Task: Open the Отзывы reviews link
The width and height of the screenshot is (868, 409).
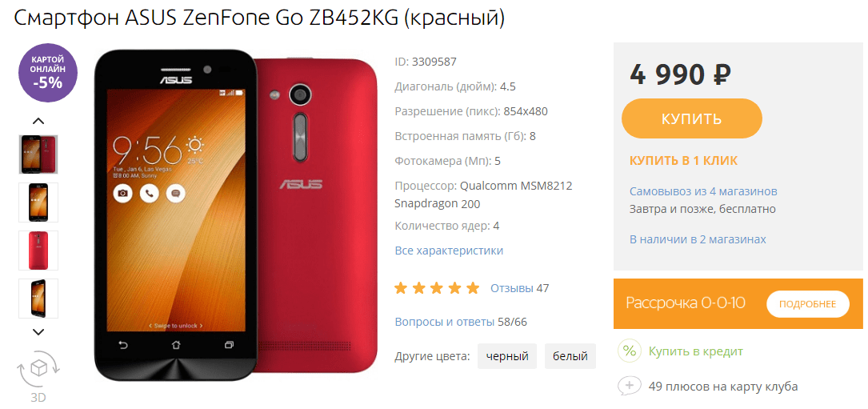Action: (x=511, y=288)
